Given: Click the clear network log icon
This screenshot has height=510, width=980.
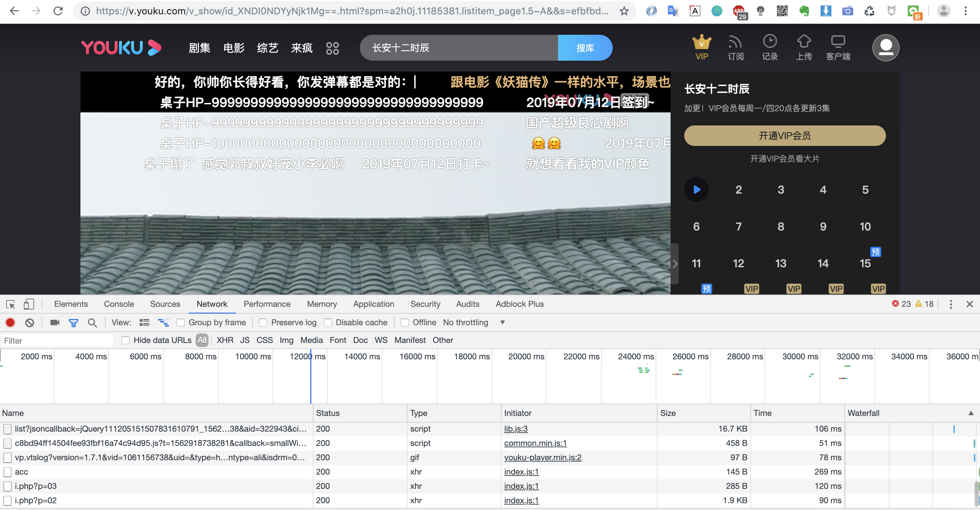Looking at the screenshot, I should click(29, 322).
